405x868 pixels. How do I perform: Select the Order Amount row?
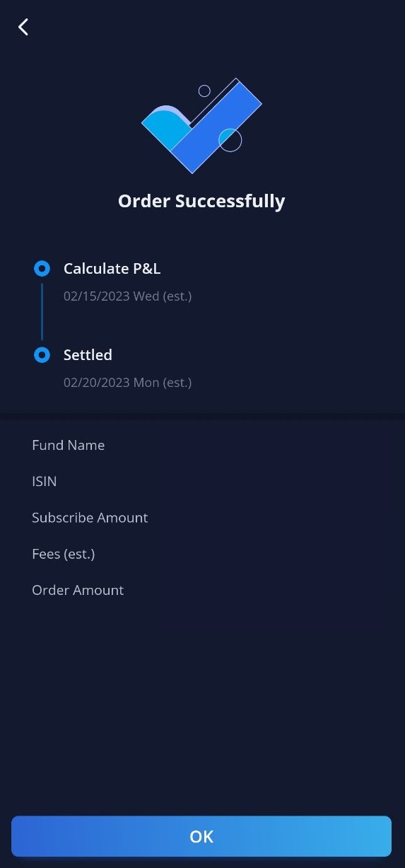(202, 590)
